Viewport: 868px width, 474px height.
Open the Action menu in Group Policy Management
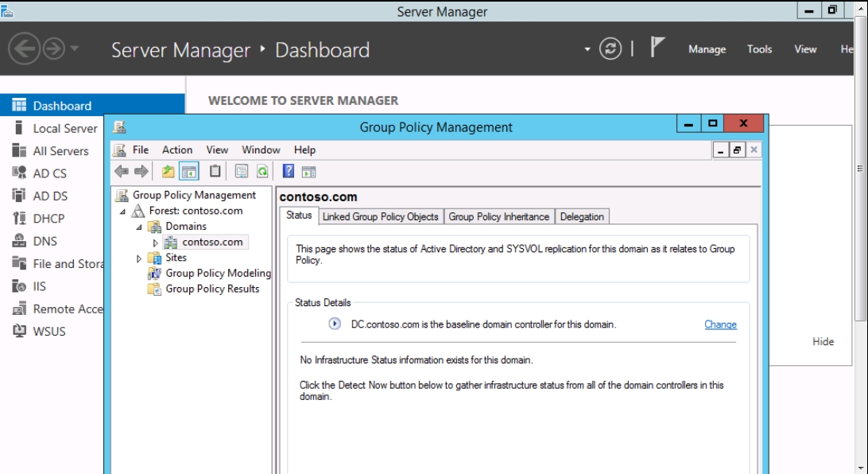(x=177, y=150)
